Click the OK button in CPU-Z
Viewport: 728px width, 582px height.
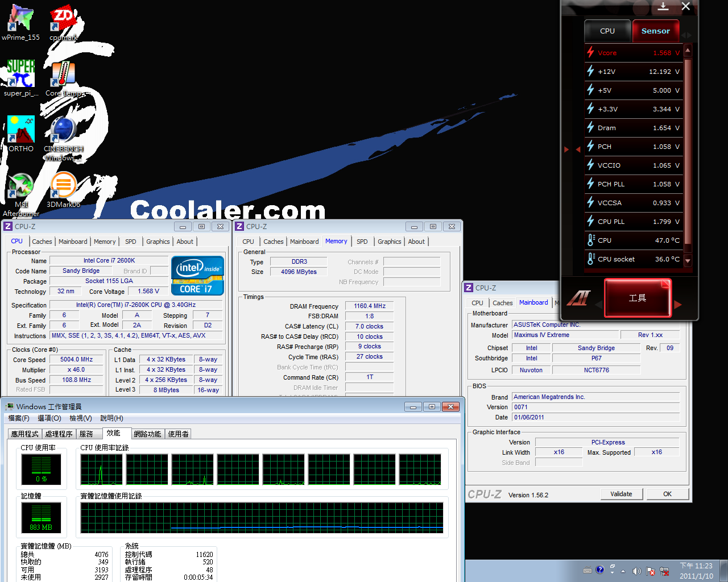point(668,494)
